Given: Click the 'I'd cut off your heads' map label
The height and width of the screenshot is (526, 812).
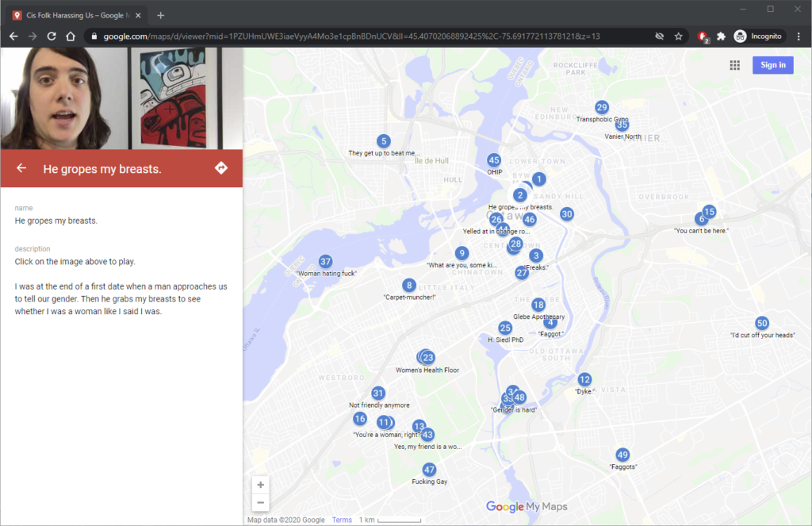Looking at the screenshot, I should click(x=762, y=335).
